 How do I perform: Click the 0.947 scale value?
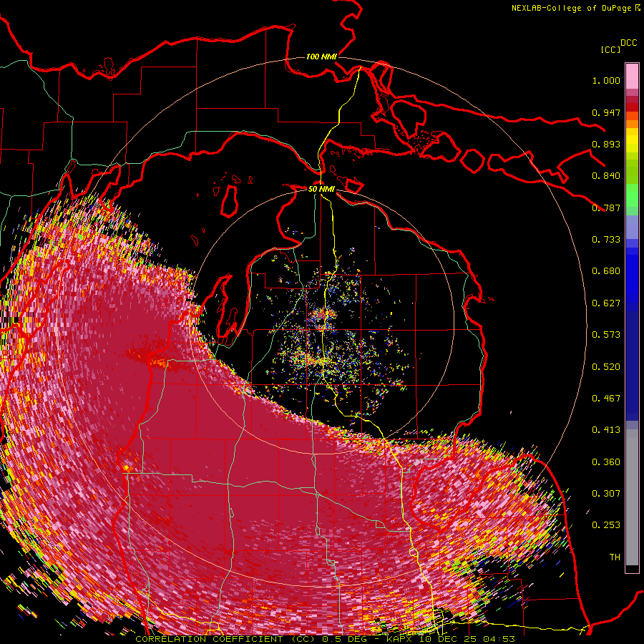tap(606, 112)
